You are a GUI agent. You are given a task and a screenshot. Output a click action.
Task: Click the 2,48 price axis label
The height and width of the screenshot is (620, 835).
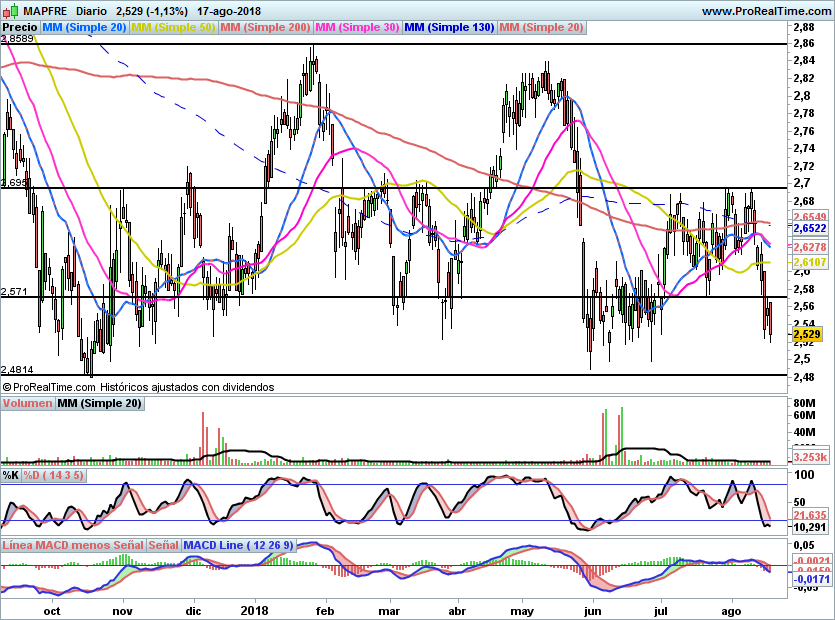[803, 377]
